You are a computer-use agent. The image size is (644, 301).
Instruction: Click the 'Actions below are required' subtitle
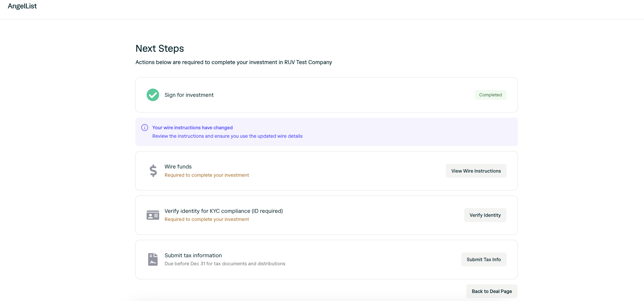click(x=234, y=62)
